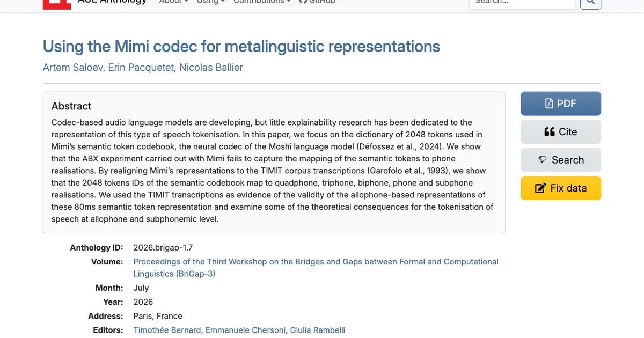The height and width of the screenshot is (338, 644).
Task: Open author Artem Saloev's page
Action: point(72,68)
